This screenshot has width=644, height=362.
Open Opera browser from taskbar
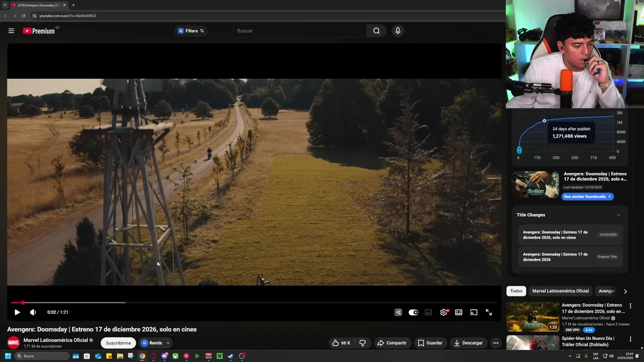153,356
